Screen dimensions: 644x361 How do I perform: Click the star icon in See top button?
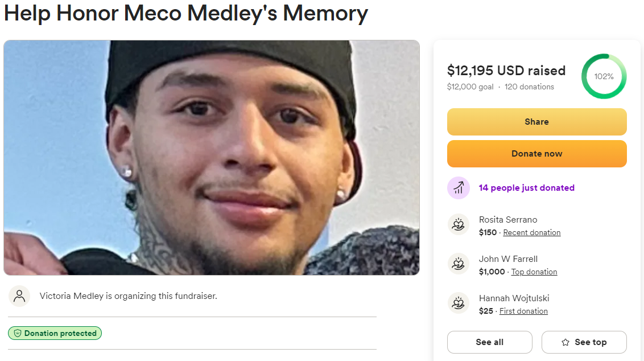pos(565,342)
